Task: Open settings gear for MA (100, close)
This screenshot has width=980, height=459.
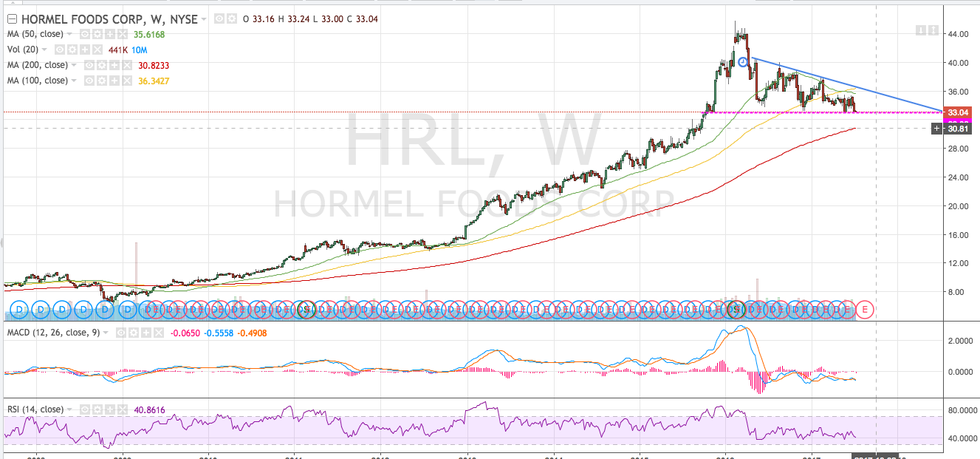Action: [102, 81]
